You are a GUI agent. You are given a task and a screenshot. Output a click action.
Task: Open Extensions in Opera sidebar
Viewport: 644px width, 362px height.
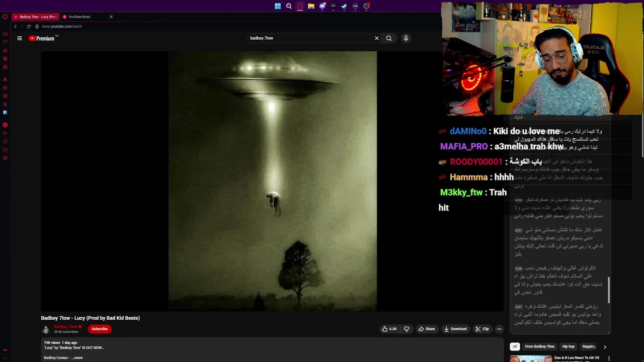[5, 150]
